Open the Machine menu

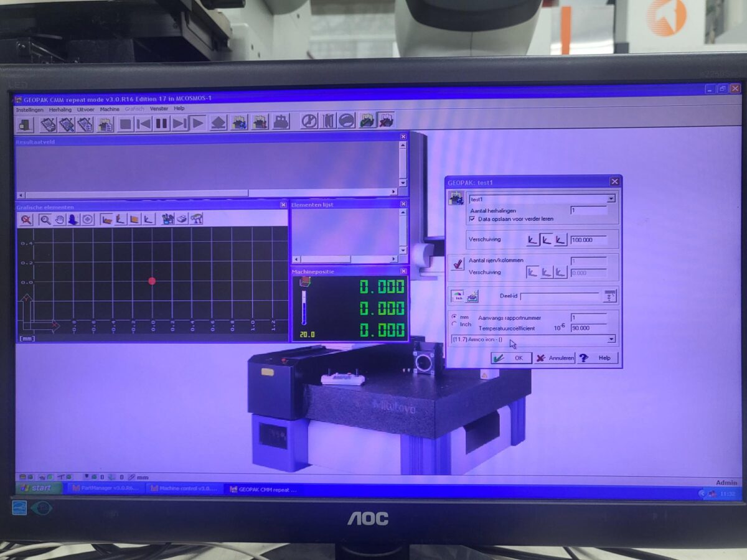tap(110, 109)
